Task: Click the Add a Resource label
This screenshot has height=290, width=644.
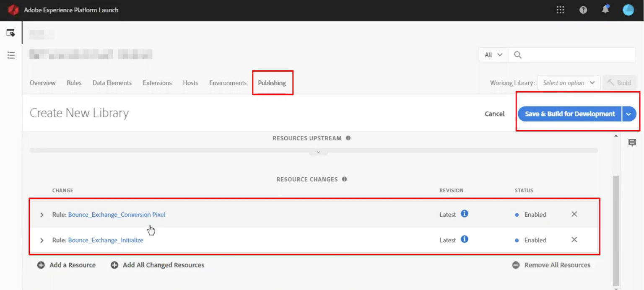Action: (73, 265)
